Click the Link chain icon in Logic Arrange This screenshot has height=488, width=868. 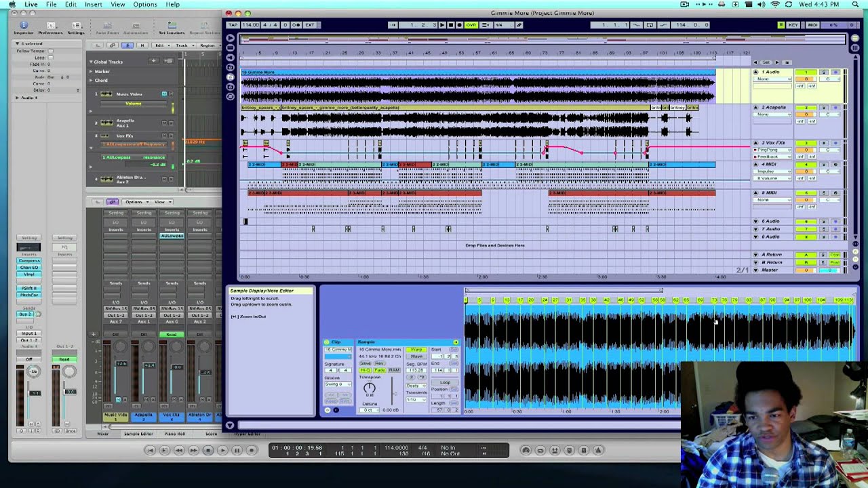coord(113,45)
